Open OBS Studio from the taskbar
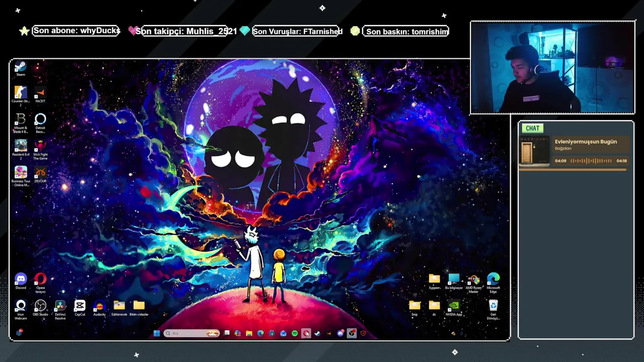This screenshot has height=362, width=644. (x=352, y=333)
